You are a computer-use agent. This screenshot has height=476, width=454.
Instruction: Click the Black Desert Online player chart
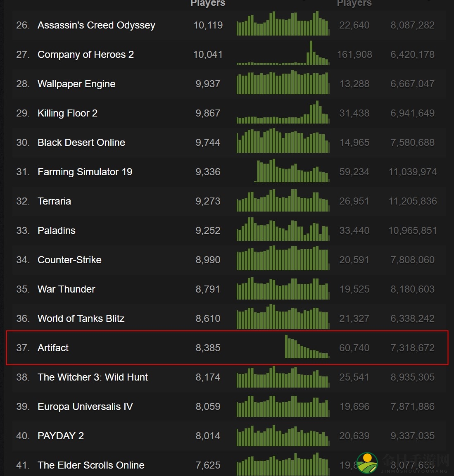283,141
